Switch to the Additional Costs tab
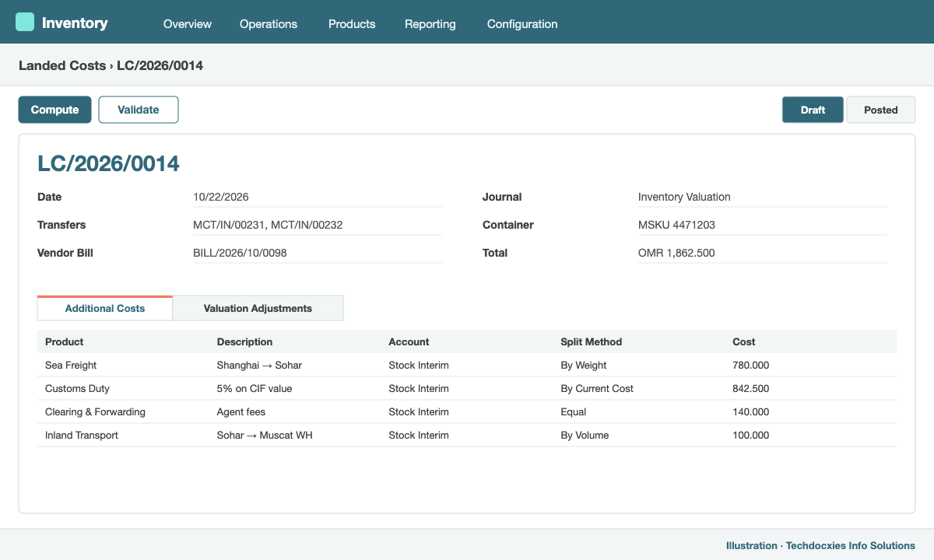Viewport: 934px width, 560px height. [x=105, y=308]
